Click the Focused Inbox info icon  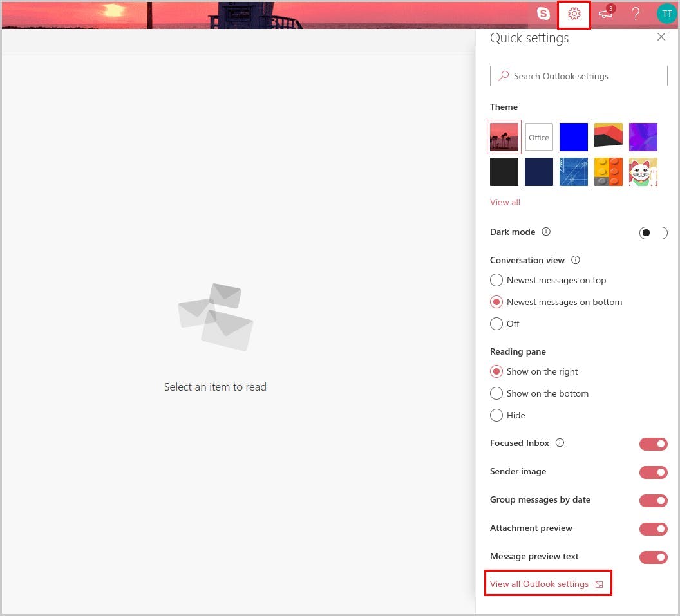pos(560,443)
